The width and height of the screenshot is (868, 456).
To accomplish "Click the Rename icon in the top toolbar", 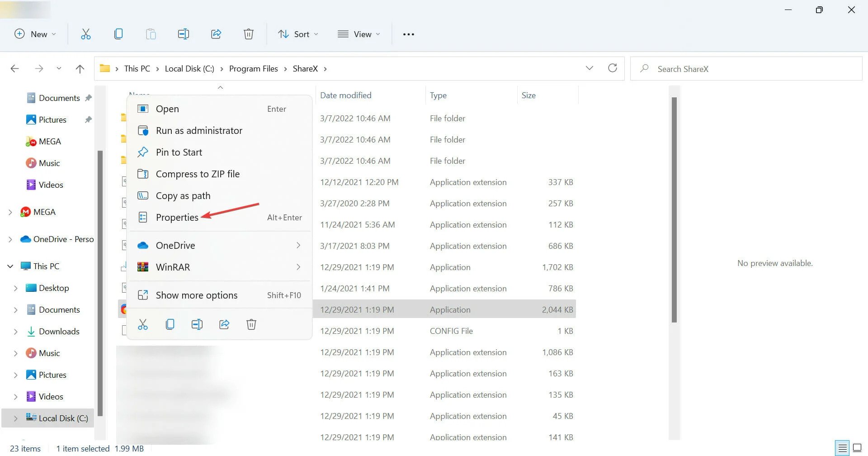I will coord(183,34).
